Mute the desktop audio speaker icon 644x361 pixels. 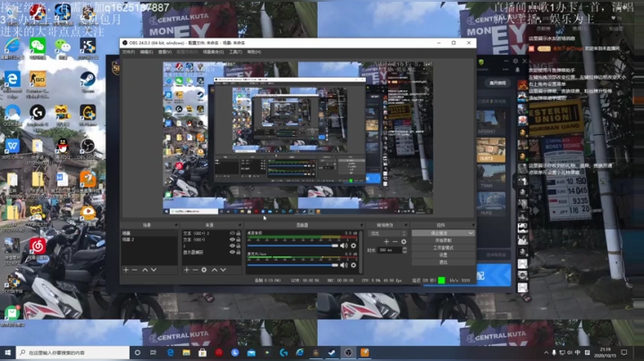click(x=343, y=246)
